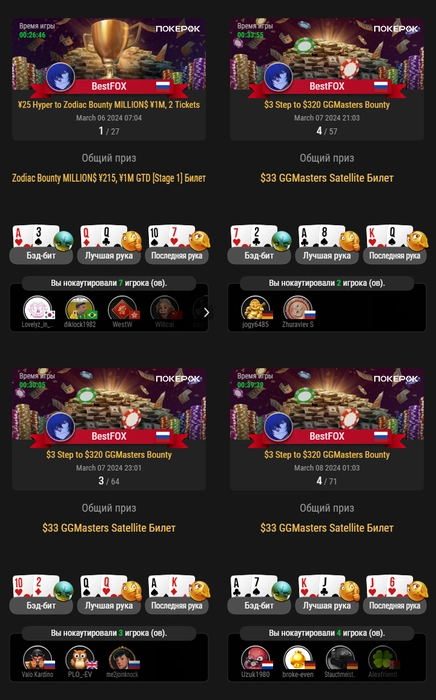Open Лучшая рука with A 8 hand
The height and width of the screenshot is (700, 436).
327,244
